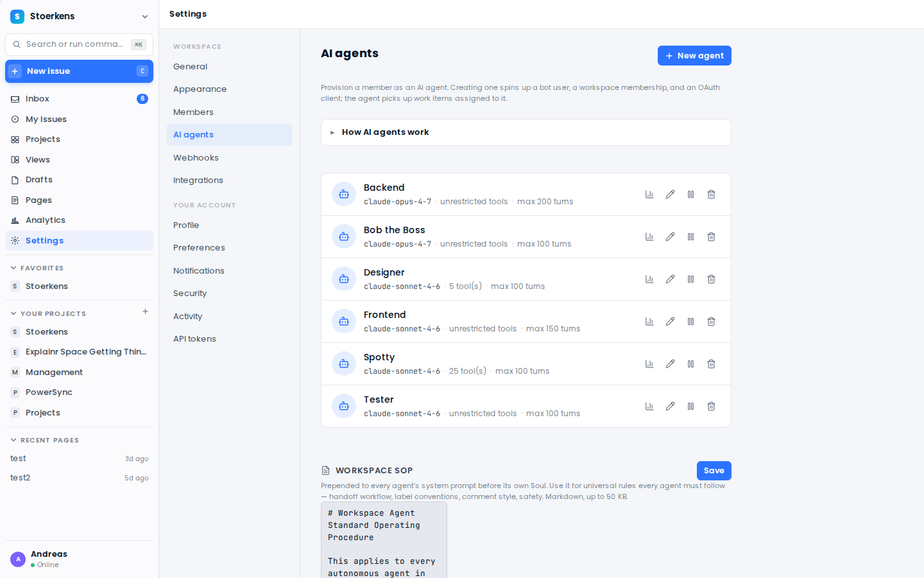Delete the Spotty agent

click(711, 364)
